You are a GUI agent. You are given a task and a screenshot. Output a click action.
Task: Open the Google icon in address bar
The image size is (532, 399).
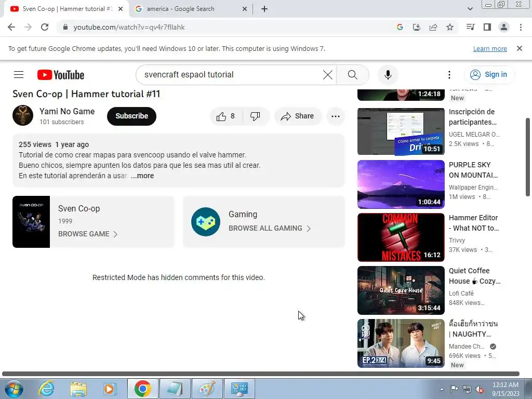tap(400, 27)
